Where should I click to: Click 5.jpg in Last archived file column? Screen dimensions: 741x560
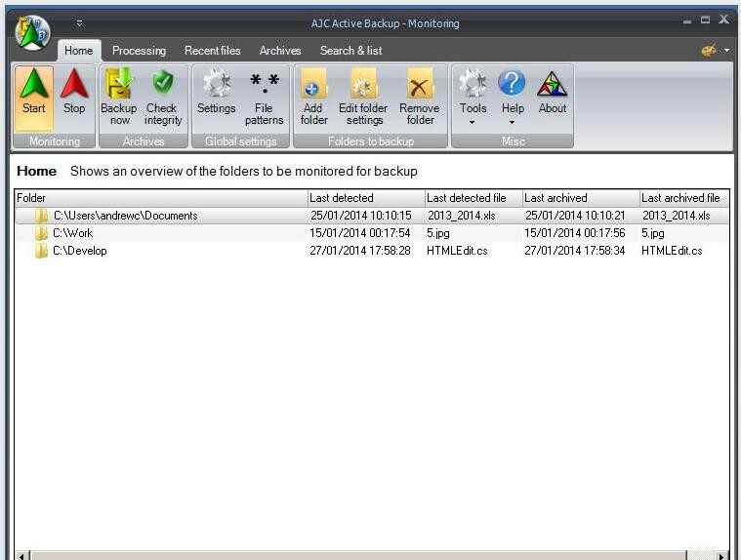point(652,233)
